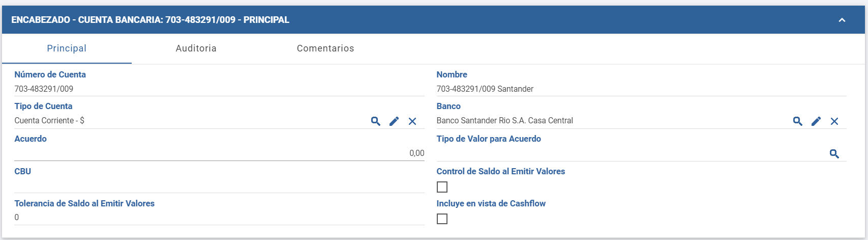The width and height of the screenshot is (868, 240).
Task: Collapse the Encabezado panel chevron
Action: coord(842,20)
